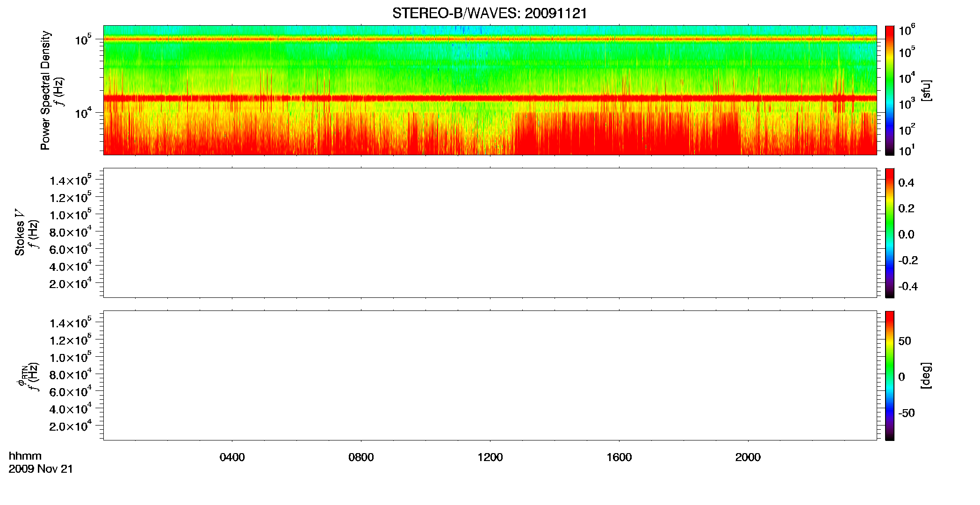Click the Power Spectral Density color bar
Viewport: 980px width, 505px height.
point(889,90)
